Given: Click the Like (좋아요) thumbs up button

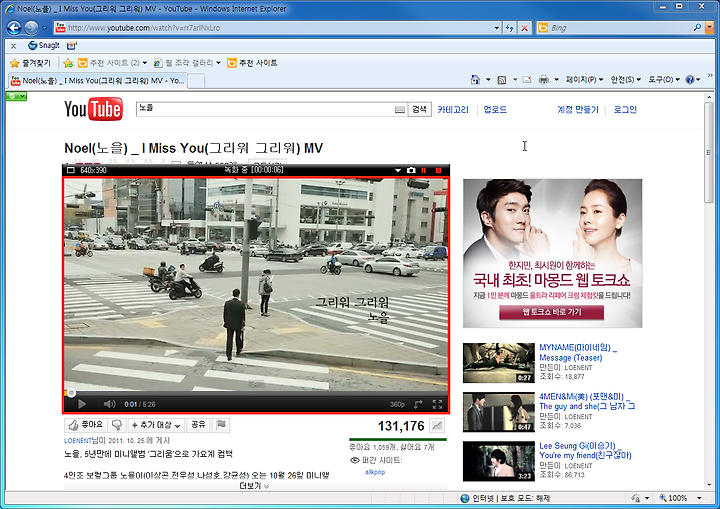Looking at the screenshot, I should coord(85,425).
